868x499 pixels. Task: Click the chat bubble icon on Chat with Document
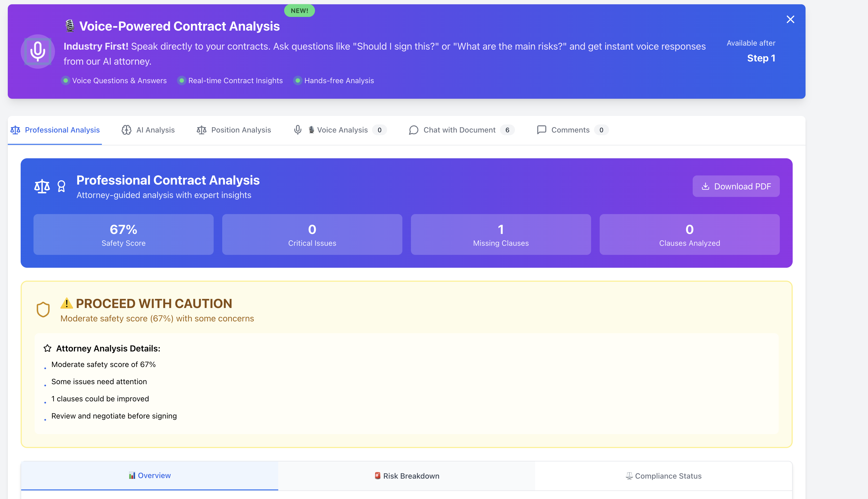point(414,130)
